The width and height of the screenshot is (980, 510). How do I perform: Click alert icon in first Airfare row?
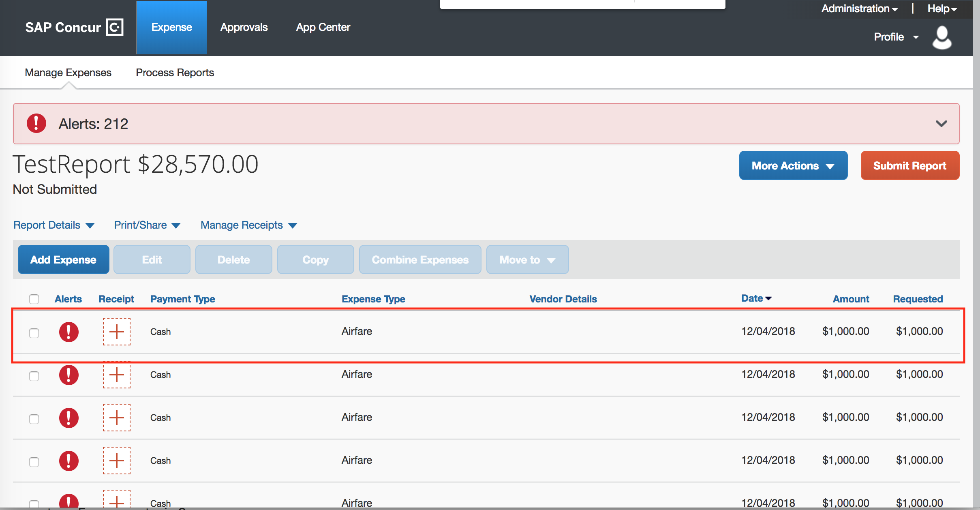point(69,332)
